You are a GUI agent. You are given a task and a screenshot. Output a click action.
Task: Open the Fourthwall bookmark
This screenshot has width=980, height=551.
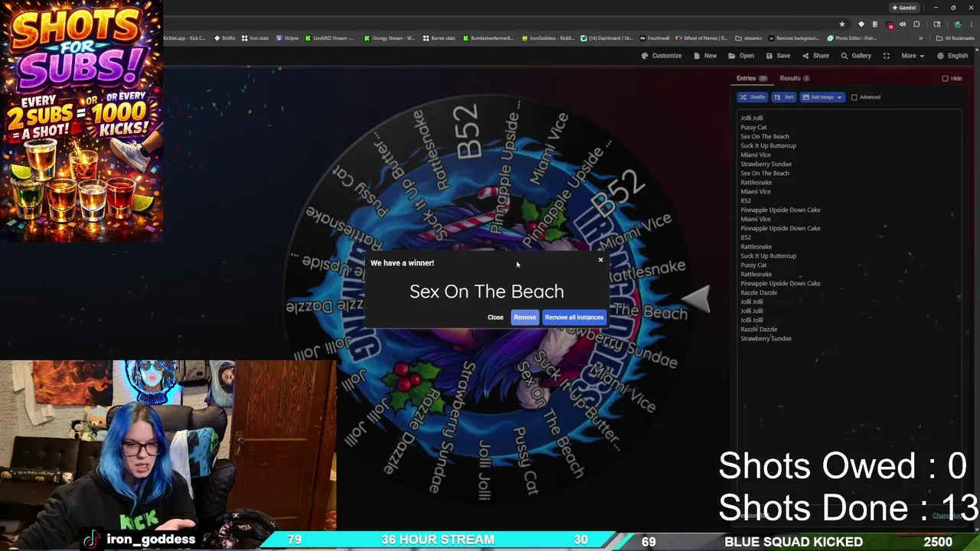coord(655,38)
